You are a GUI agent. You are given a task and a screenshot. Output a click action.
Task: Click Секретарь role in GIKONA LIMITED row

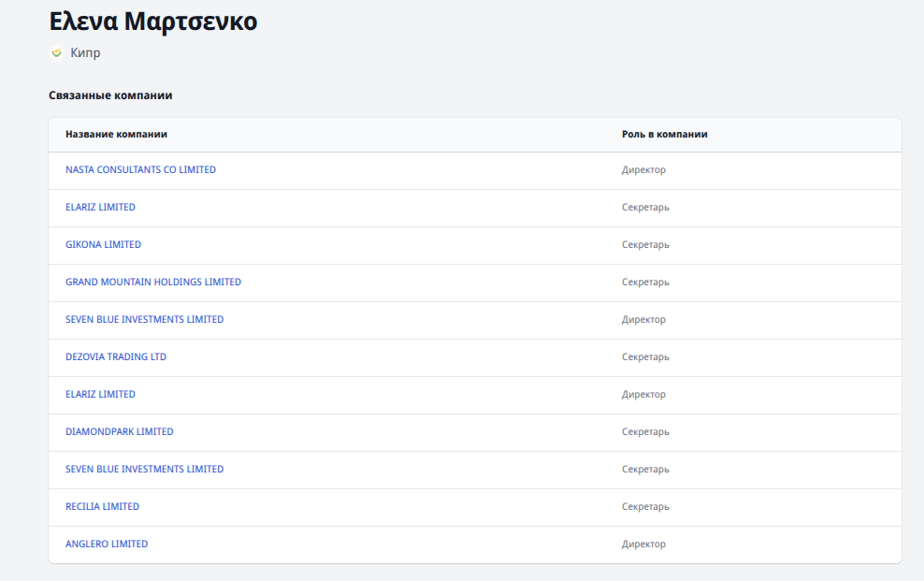645,245
